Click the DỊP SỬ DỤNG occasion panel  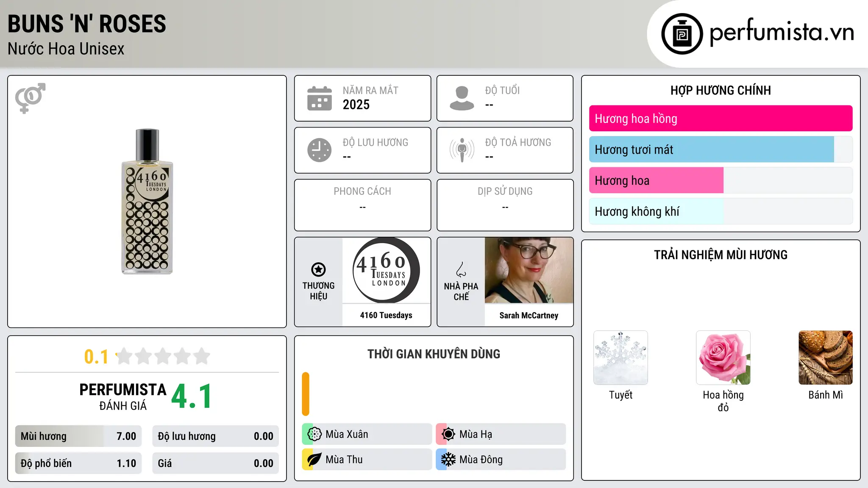(505, 205)
